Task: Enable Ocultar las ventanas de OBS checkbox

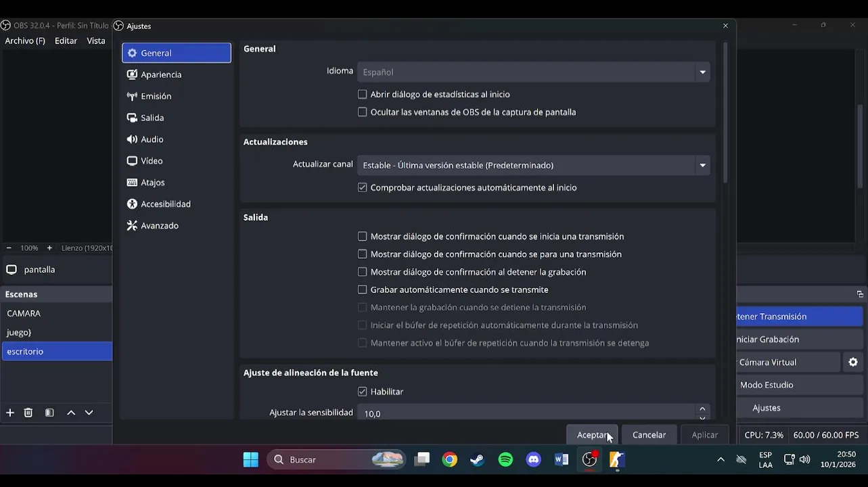Action: 363,112
